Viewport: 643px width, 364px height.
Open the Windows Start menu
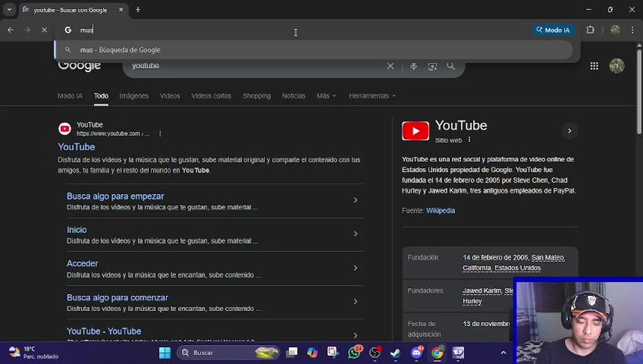pos(165,352)
